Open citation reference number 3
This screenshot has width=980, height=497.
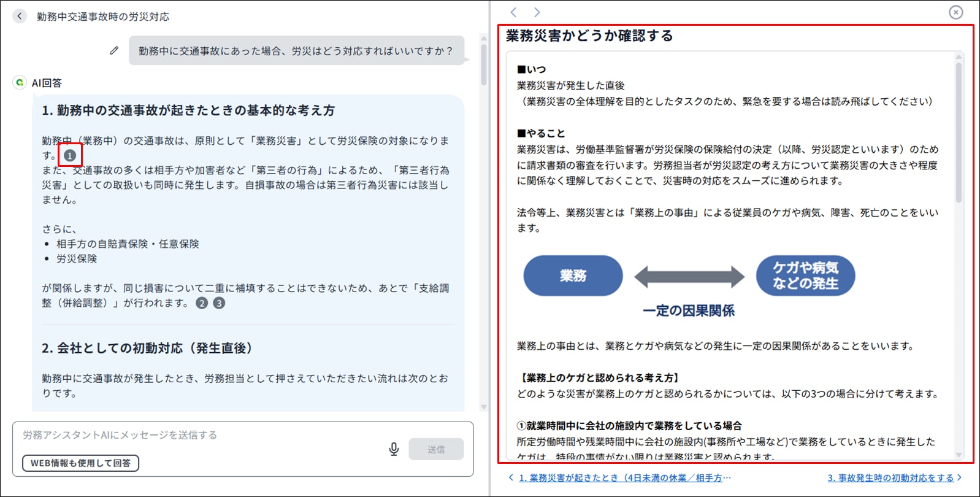pos(219,303)
